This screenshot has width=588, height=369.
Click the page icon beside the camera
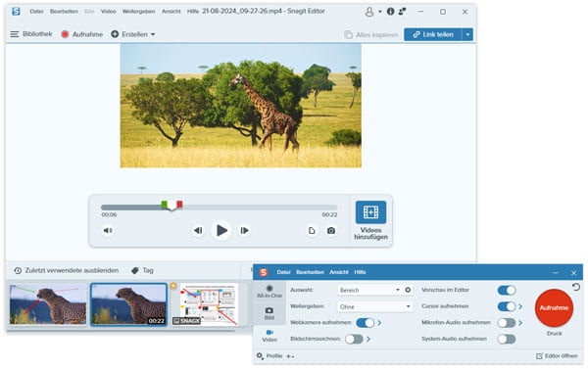click(312, 230)
